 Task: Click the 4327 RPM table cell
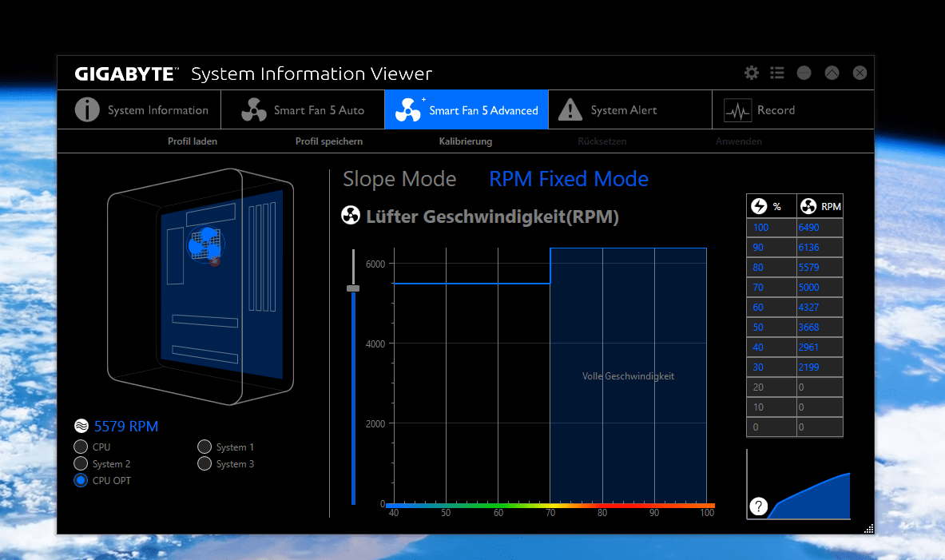pos(820,307)
